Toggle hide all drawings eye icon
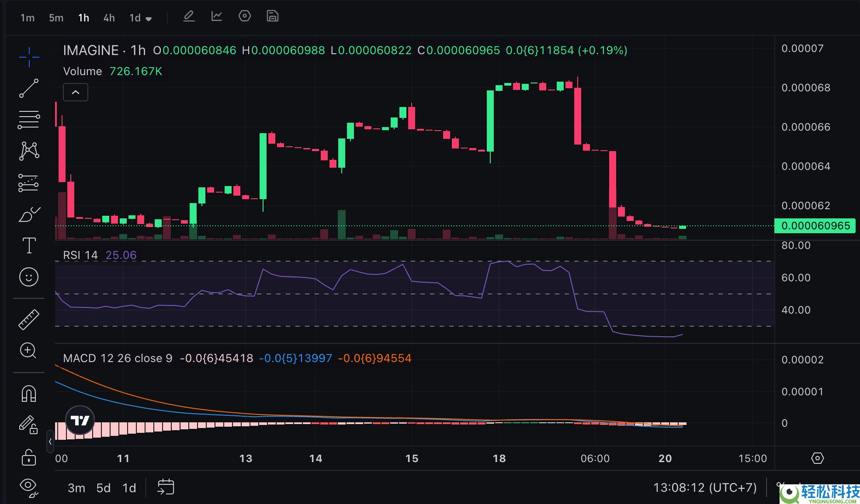The width and height of the screenshot is (860, 504). click(29, 486)
